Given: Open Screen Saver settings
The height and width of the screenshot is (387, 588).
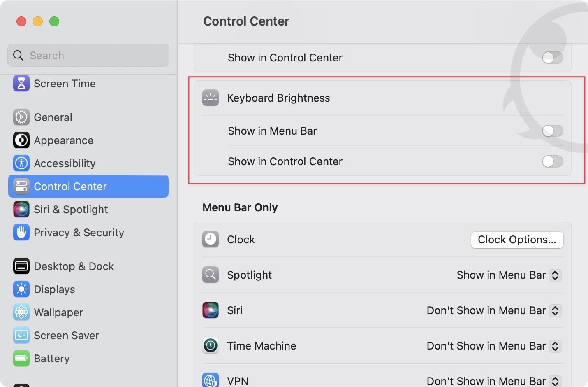Looking at the screenshot, I should tap(88, 336).
